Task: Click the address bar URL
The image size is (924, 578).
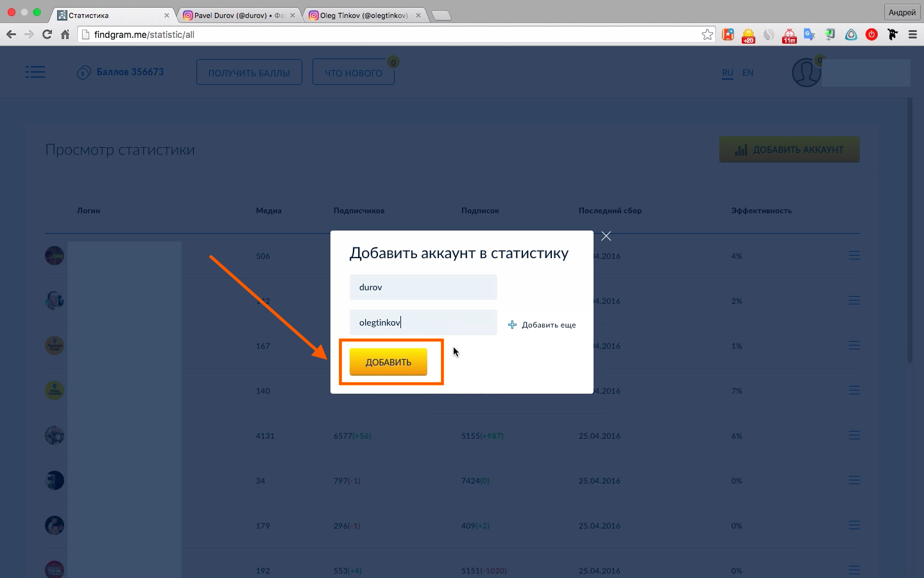Action: pos(144,35)
